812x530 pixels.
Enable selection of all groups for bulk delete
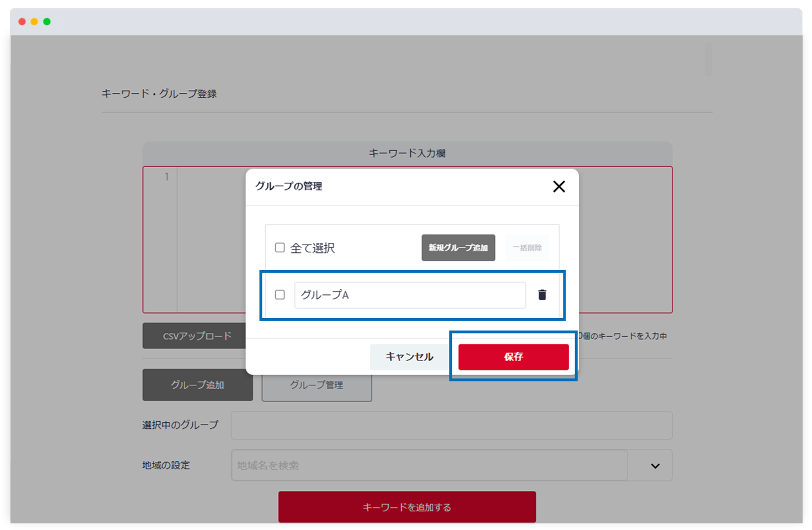click(280, 247)
